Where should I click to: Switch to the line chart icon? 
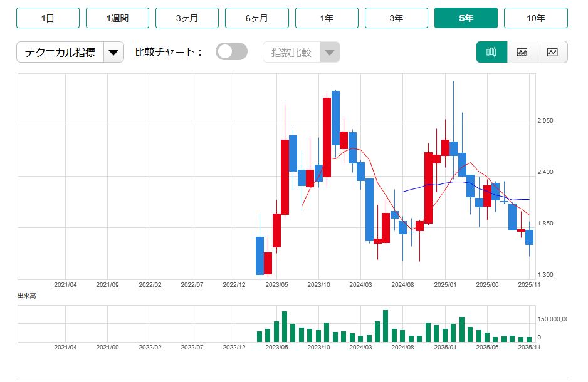click(x=552, y=53)
